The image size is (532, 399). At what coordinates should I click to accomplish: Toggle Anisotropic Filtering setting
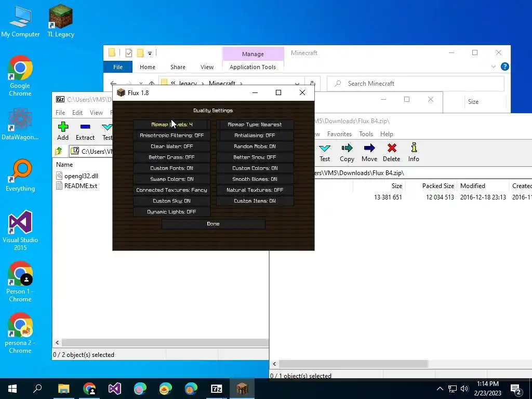pyautogui.click(x=171, y=136)
